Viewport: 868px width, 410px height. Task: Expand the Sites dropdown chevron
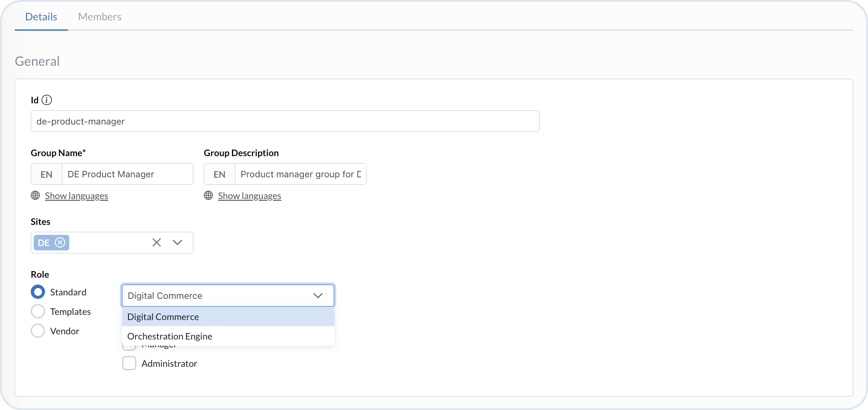click(x=177, y=243)
